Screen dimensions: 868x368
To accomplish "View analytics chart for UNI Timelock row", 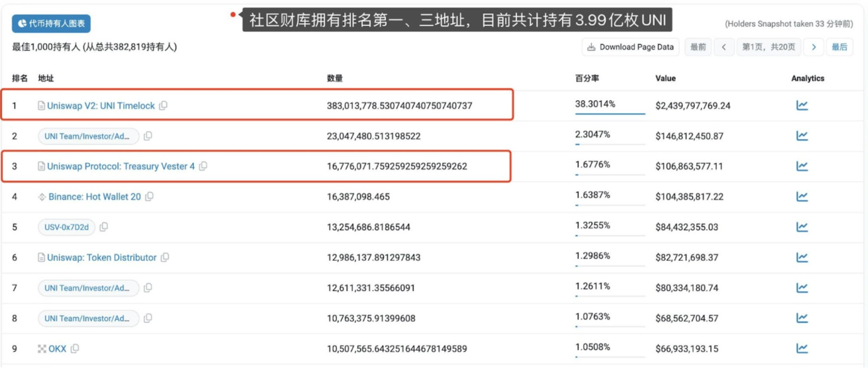I will click(802, 105).
